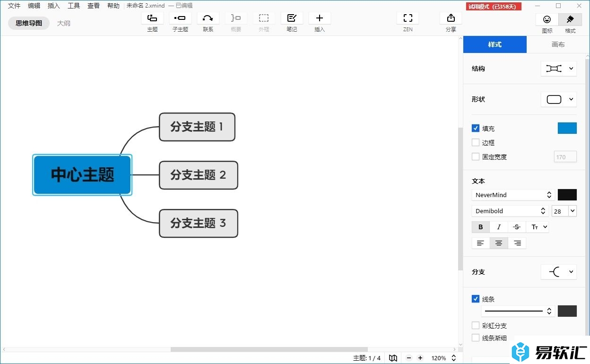The image size is (590, 364).
Task: Enable the 固定宽度 fixed width checkbox
Action: point(476,156)
